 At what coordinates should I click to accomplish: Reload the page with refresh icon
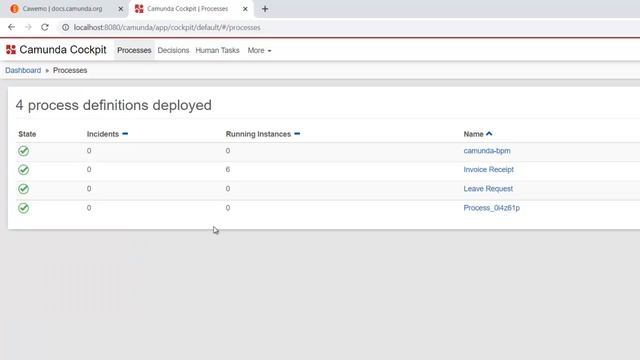(x=45, y=27)
